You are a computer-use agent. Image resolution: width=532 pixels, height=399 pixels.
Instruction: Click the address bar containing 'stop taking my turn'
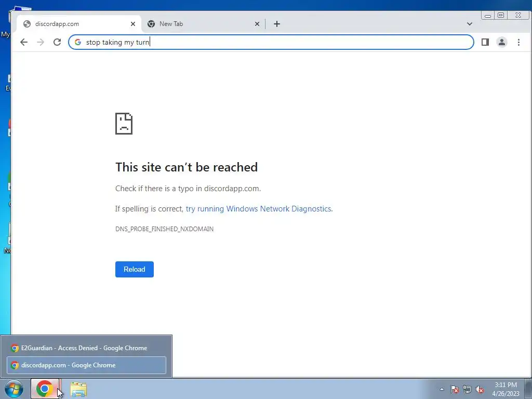271,42
